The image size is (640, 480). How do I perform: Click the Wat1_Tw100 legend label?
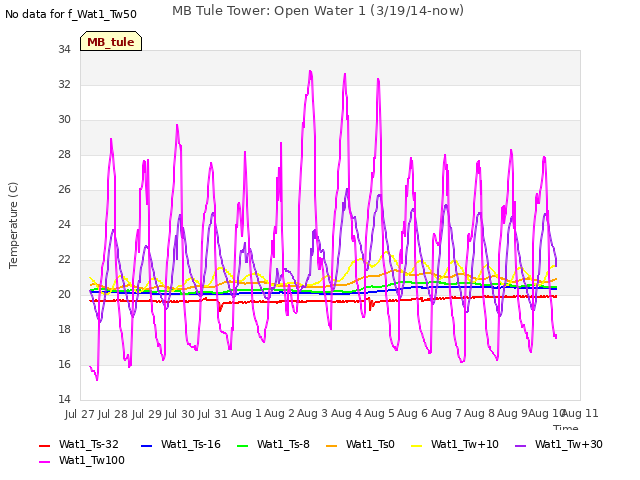pos(92,460)
